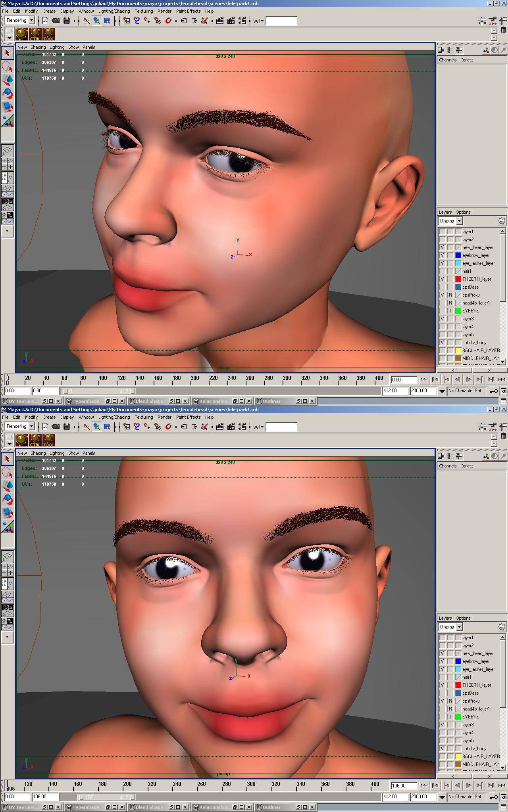Toggle visibility of eyebrow_layer in upper window

(442, 255)
